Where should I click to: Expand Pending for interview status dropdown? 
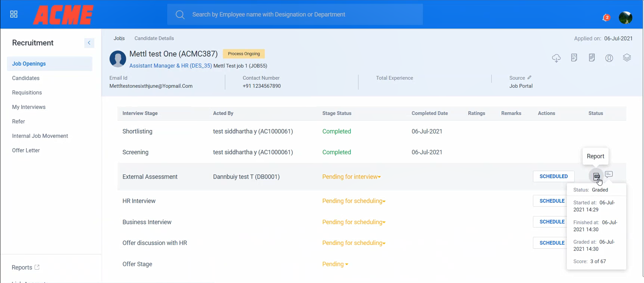pyautogui.click(x=352, y=177)
